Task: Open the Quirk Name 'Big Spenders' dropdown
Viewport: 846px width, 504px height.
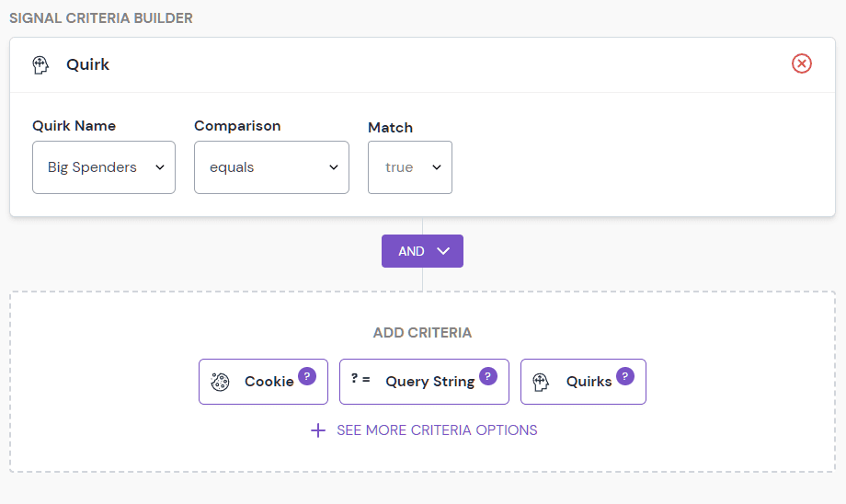Action: (104, 167)
